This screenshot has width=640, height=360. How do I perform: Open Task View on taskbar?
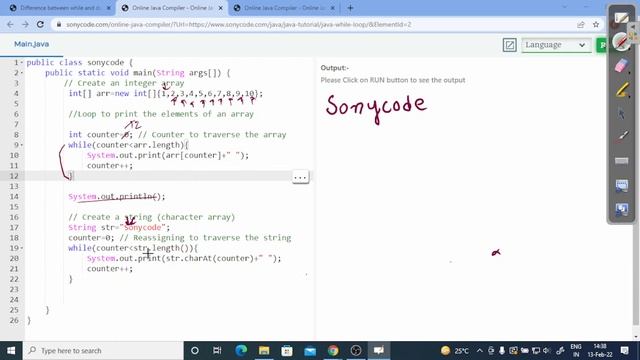(217, 351)
